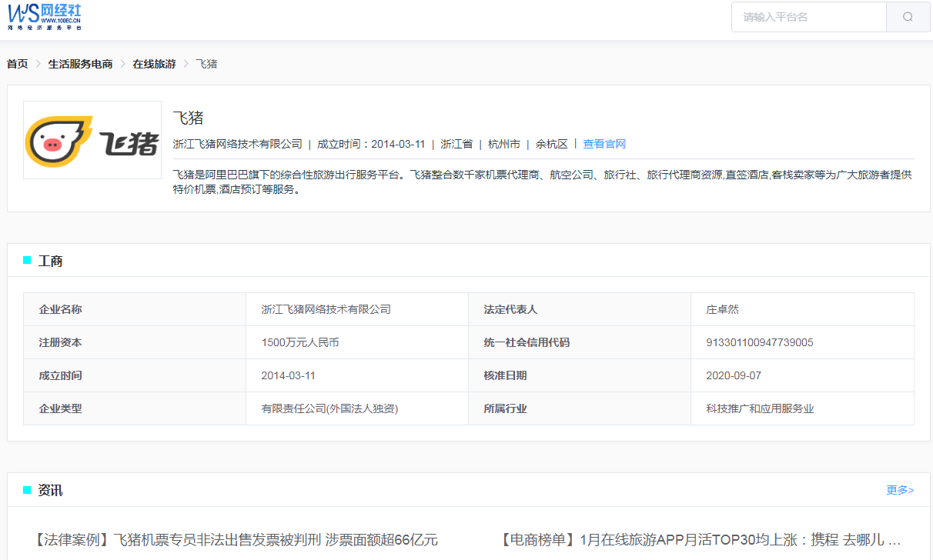Viewport: 933px width, 560px height.
Task: Open 查看官网 official site link
Action: pos(604,144)
